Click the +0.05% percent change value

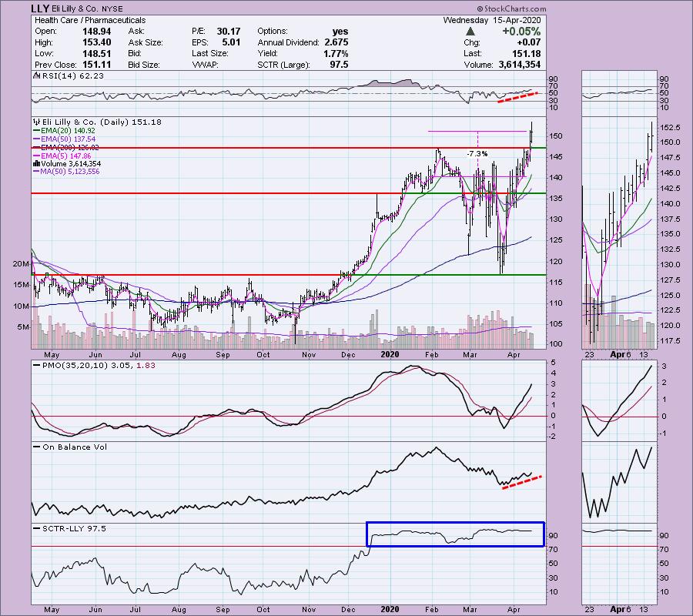pyautogui.click(x=521, y=32)
